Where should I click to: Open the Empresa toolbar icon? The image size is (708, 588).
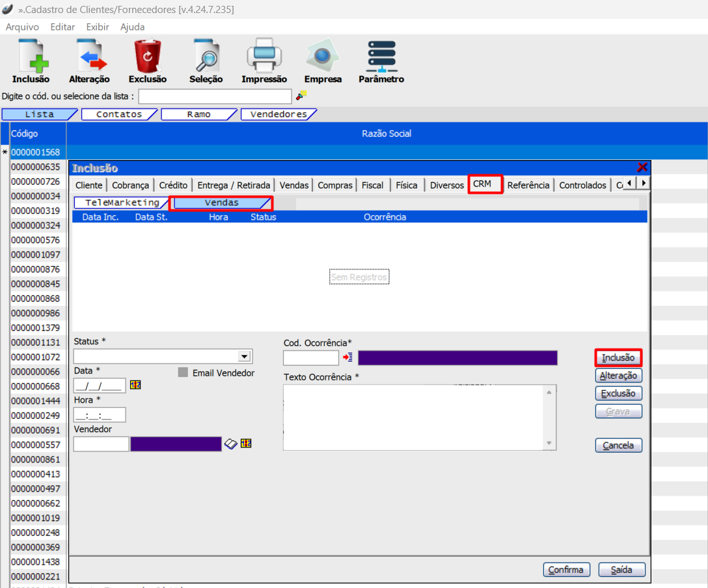323,57
